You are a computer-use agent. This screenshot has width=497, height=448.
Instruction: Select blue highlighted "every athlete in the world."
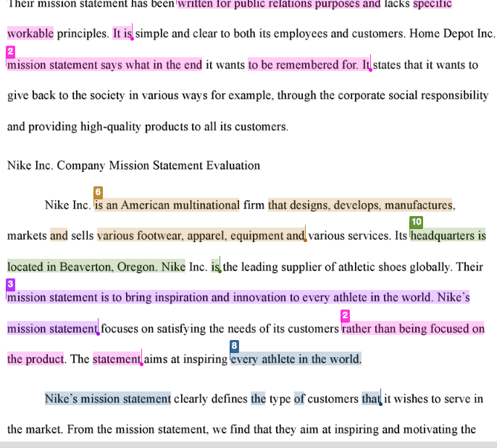(296, 359)
